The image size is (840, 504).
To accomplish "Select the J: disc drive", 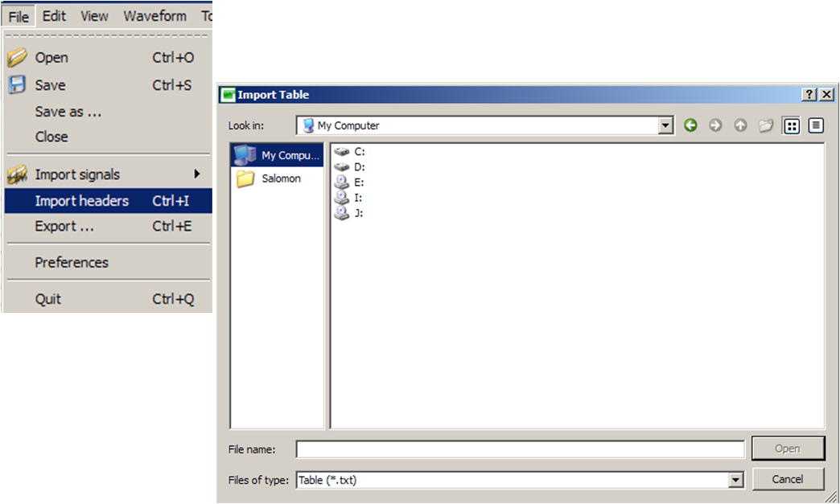I will click(x=358, y=213).
